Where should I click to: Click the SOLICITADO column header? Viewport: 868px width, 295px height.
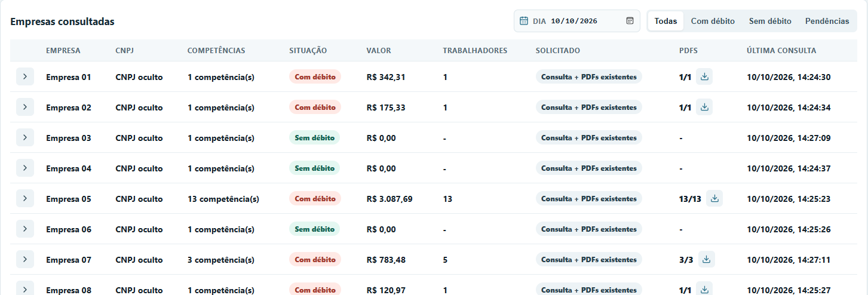coord(558,51)
